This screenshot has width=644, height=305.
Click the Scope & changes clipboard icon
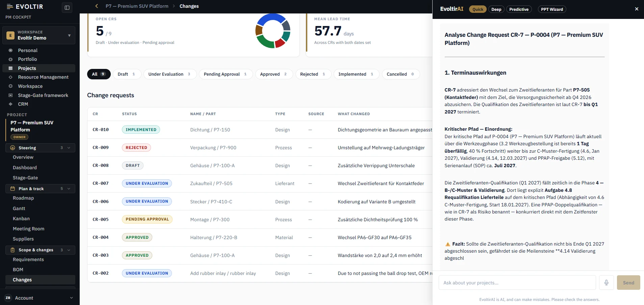pos(12,250)
